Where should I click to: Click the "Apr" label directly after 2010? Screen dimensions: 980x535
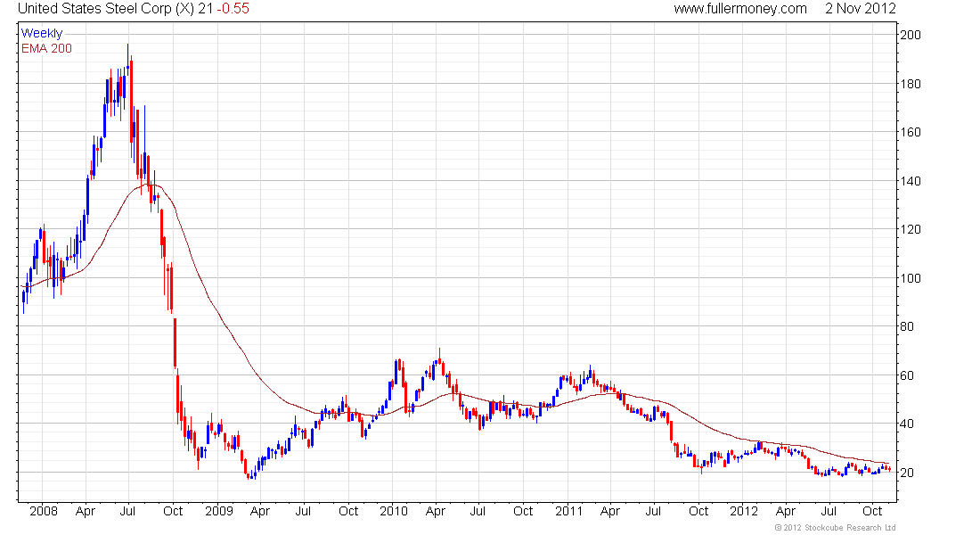coord(436,511)
